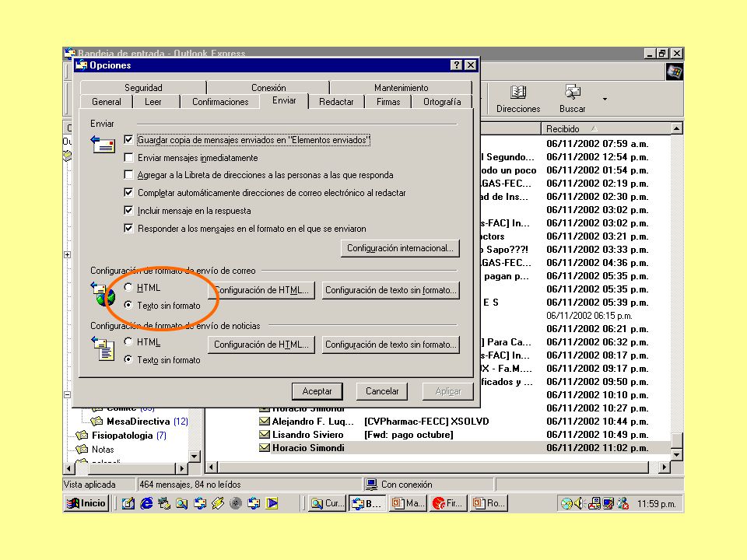The height and width of the screenshot is (560, 747).
Task: Click the volume speaker tray icon
Action: point(579,503)
